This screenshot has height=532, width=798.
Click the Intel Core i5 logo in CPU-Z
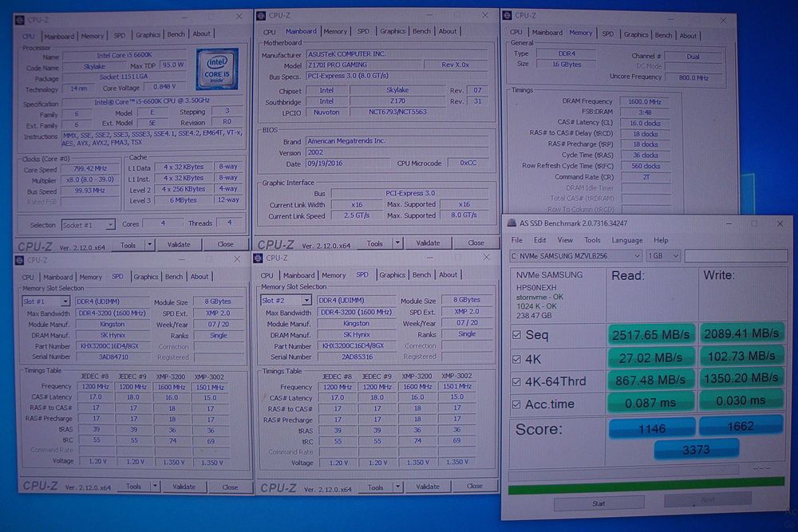(x=217, y=69)
